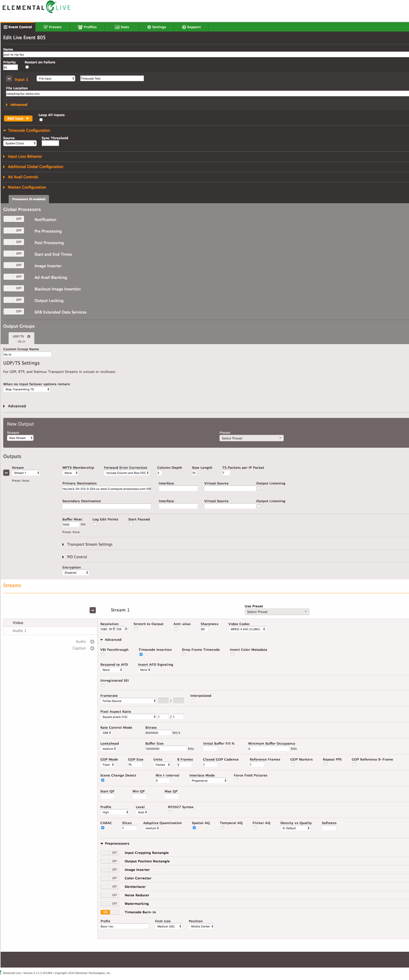409x980 pixels.
Task: Turn on Output Locking switch
Action: click(14, 300)
